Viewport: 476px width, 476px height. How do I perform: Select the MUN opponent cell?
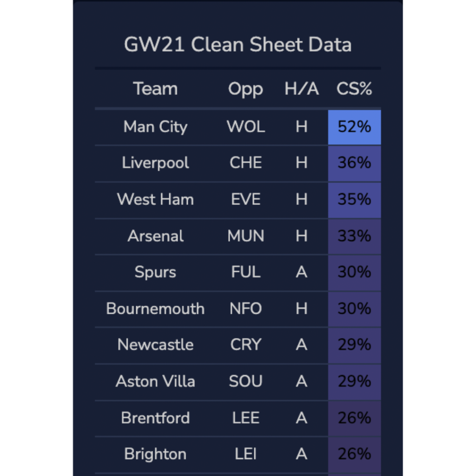click(x=245, y=236)
